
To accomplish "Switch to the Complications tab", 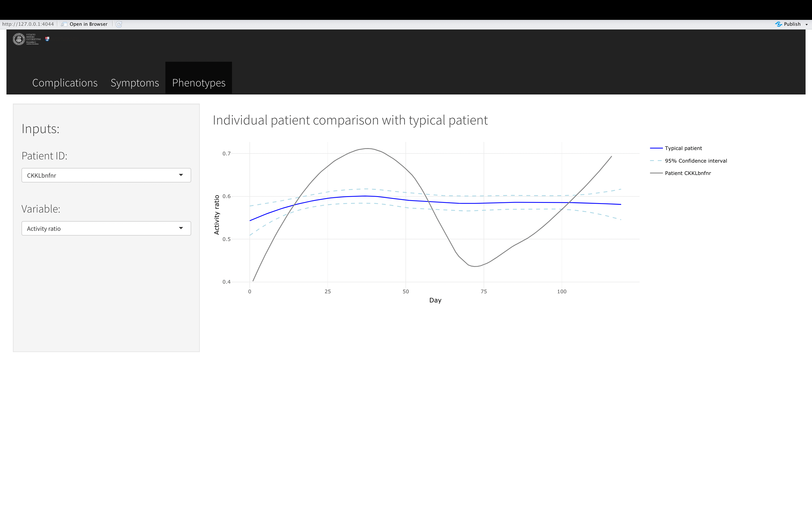I will 65,83.
